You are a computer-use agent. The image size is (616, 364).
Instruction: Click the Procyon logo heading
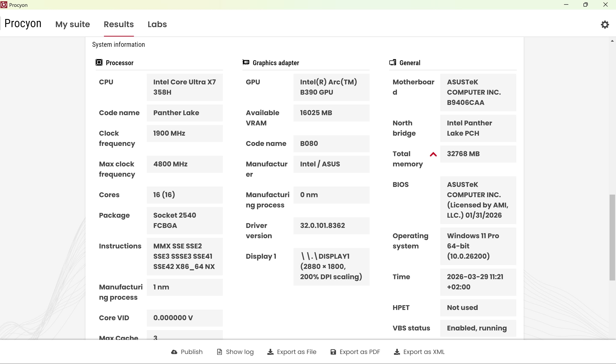(x=23, y=23)
